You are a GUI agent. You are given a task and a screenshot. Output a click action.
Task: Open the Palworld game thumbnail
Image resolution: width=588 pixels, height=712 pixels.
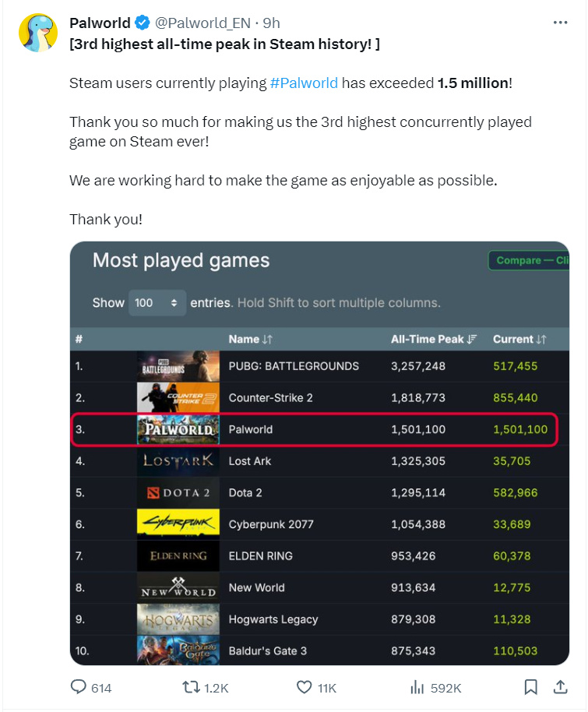click(x=178, y=429)
